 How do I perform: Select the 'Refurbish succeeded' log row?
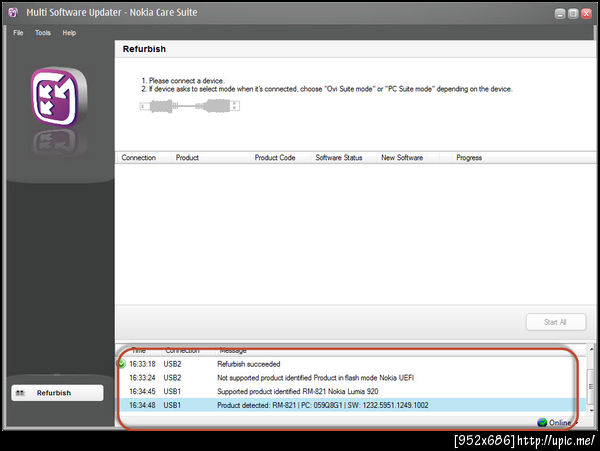click(351, 364)
